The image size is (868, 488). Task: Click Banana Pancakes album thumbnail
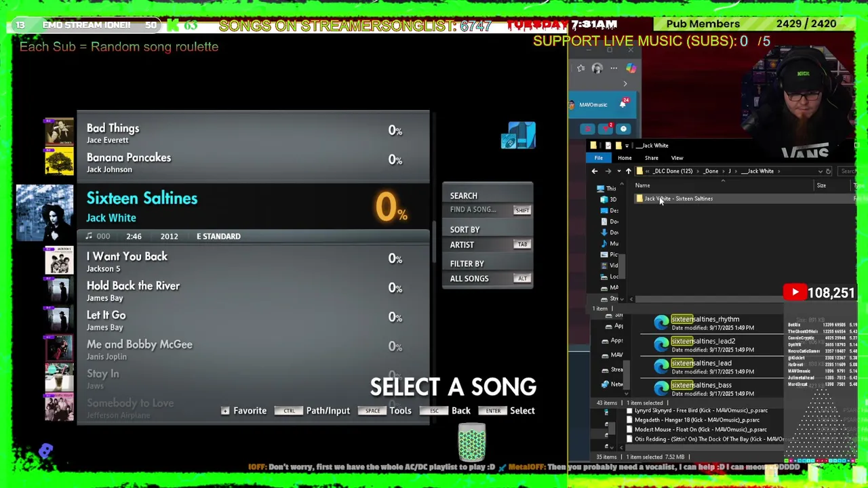(59, 163)
